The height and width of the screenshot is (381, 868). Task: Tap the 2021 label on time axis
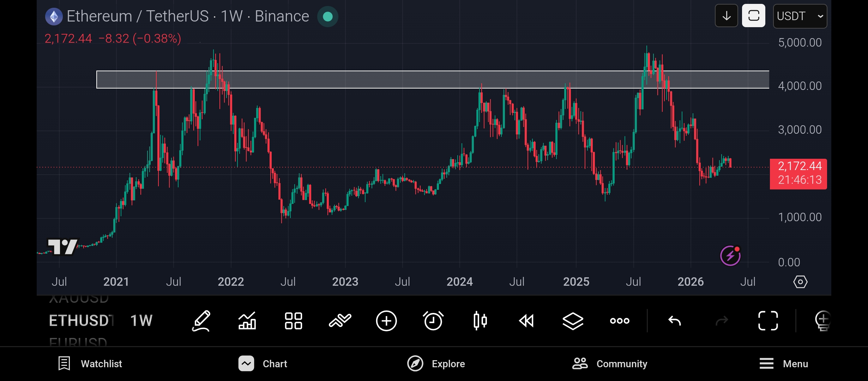tap(116, 282)
